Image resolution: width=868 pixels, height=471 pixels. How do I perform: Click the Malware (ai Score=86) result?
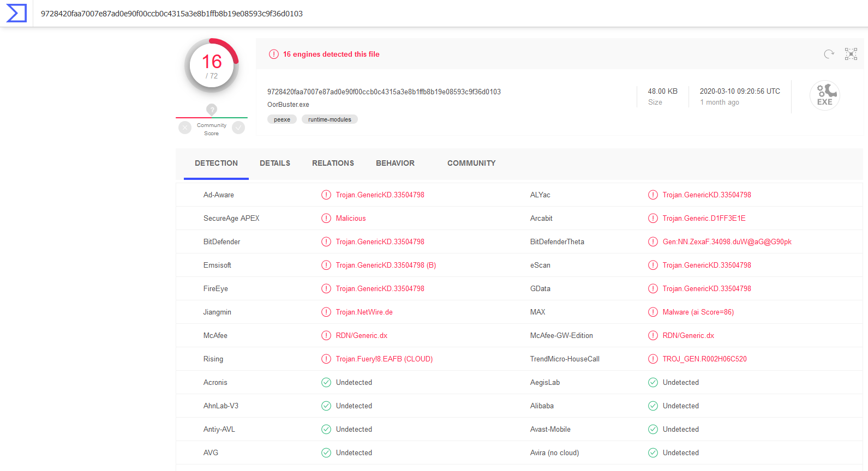point(698,312)
